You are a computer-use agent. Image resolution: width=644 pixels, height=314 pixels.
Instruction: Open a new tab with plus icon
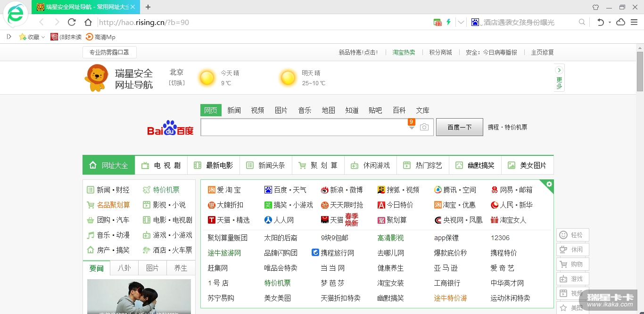tap(148, 7)
